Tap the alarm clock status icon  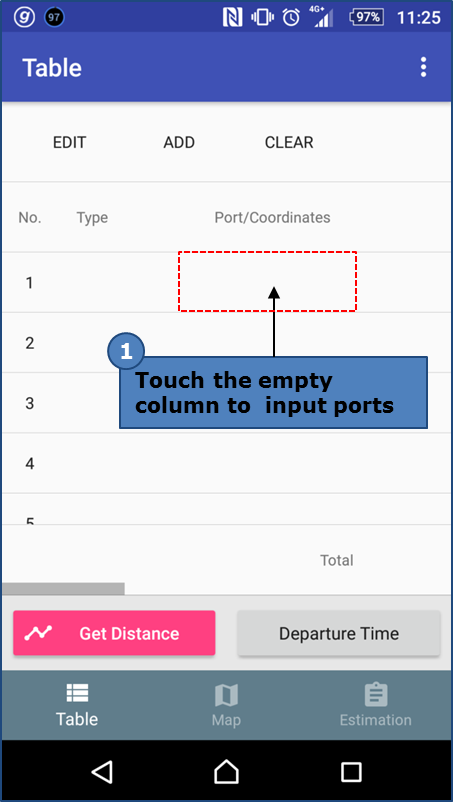tap(291, 17)
